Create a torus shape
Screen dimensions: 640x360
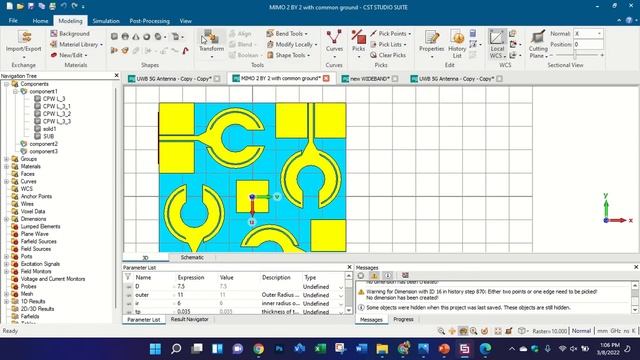146,37
